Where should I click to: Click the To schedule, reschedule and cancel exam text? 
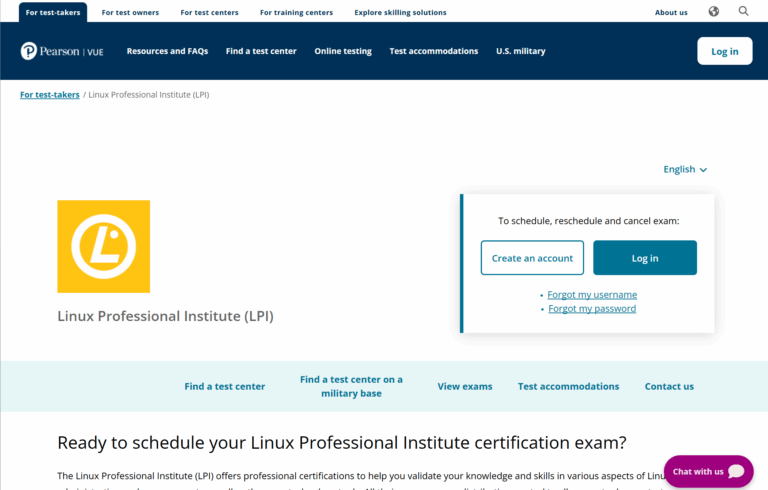[x=589, y=221]
